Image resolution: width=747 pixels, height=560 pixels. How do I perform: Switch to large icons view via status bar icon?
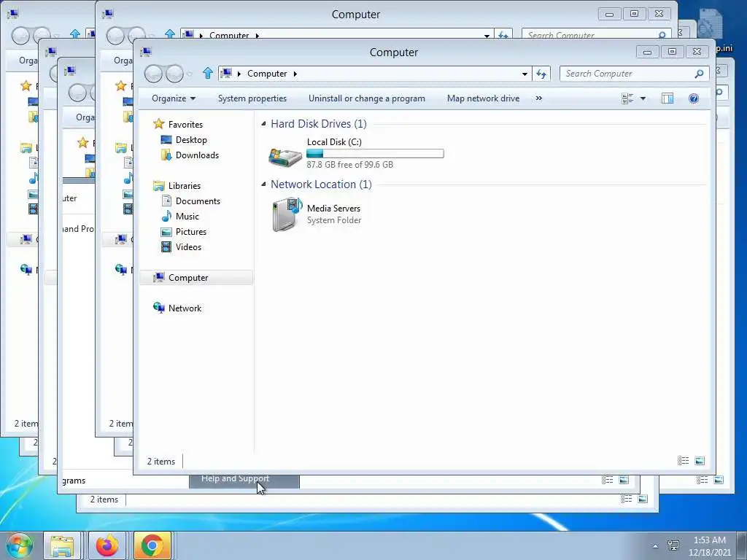point(700,461)
